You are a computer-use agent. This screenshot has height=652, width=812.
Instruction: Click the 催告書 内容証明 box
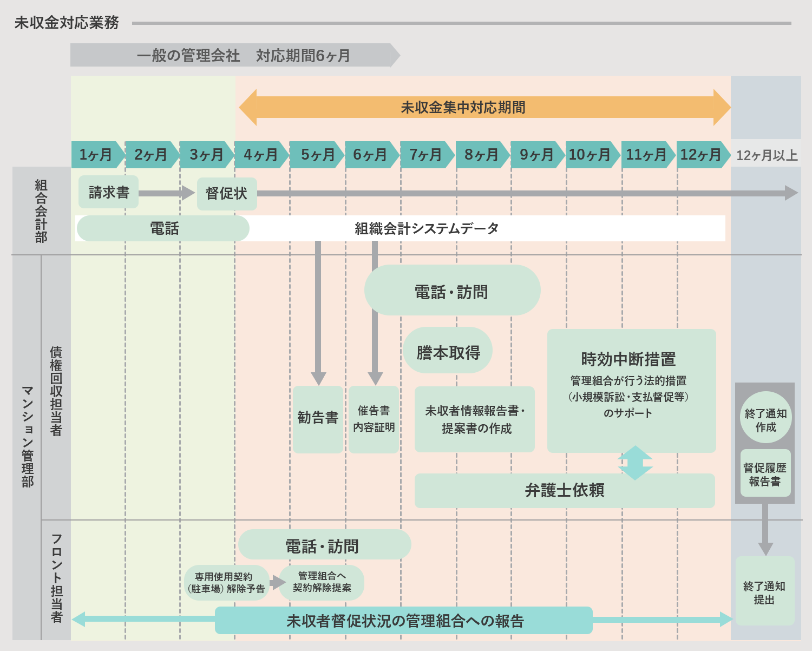point(374,419)
